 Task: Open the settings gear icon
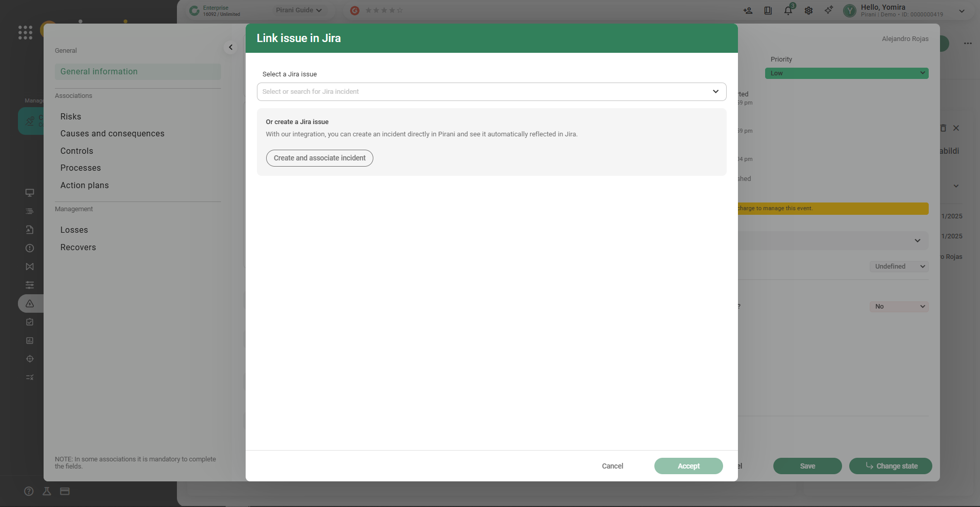tap(809, 10)
